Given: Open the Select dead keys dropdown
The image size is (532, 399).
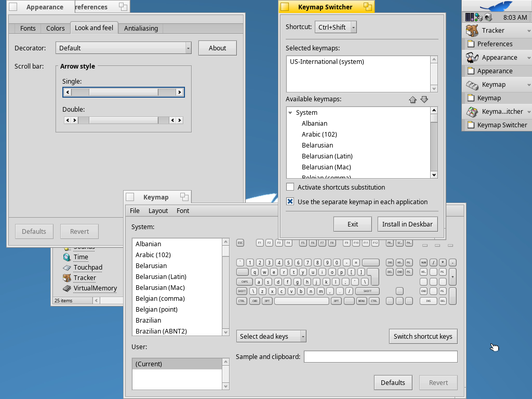Looking at the screenshot, I should coord(271,336).
